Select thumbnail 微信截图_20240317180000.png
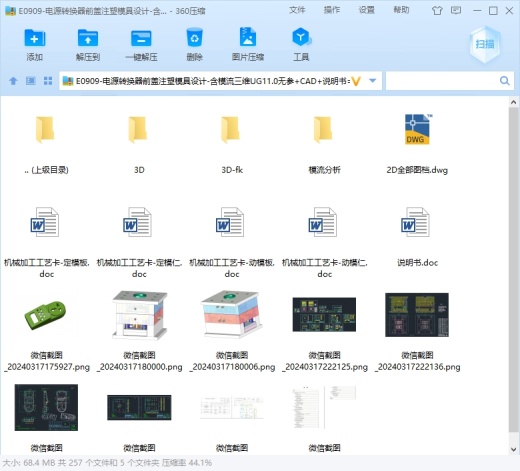Viewport: 520px width, 471px height. (139, 315)
